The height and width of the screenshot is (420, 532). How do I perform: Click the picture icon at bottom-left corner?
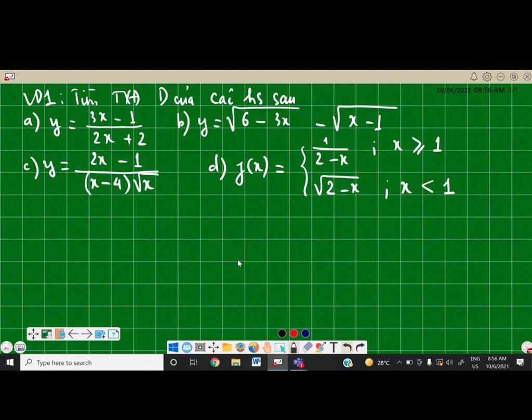tap(6, 347)
